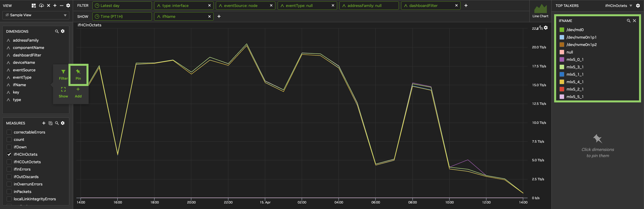Image resolution: width=644 pixels, height=209 pixels.
Task: Search dimensions with the magnifier icon
Action: click(x=57, y=31)
